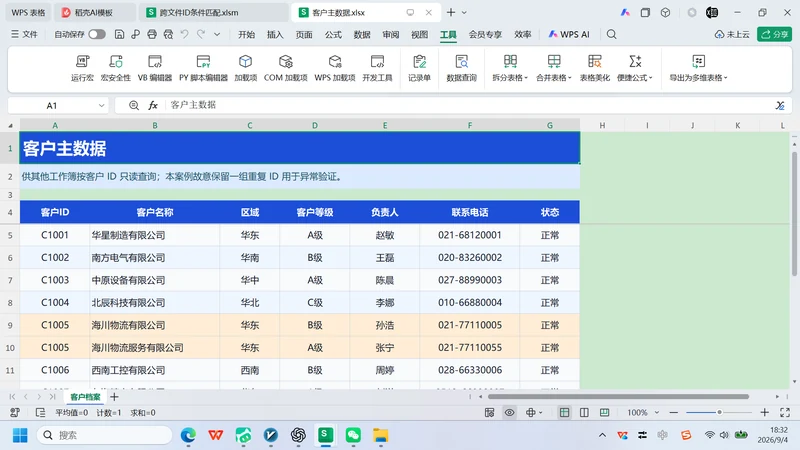Click the Windows taskbar search box
The image size is (800, 450).
point(105,435)
